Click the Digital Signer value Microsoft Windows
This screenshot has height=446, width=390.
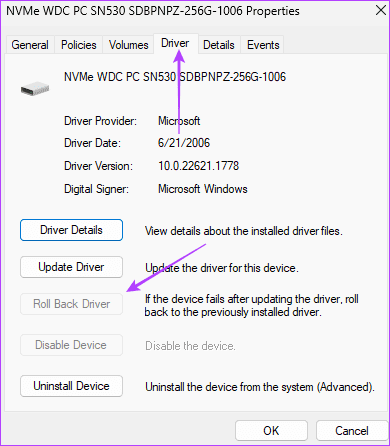[203, 189]
